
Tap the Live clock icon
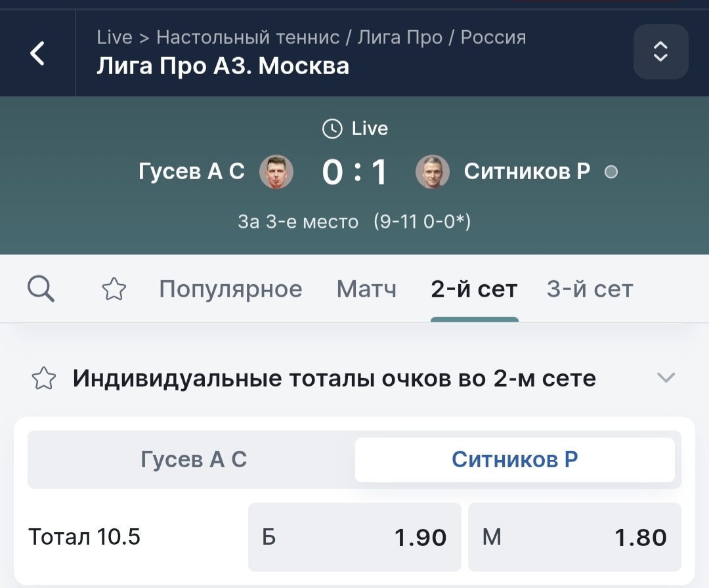(x=333, y=129)
